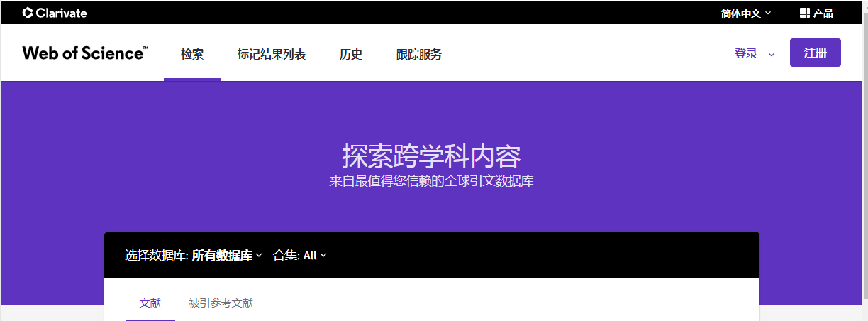Open the 合集: All dropdown

click(300, 256)
